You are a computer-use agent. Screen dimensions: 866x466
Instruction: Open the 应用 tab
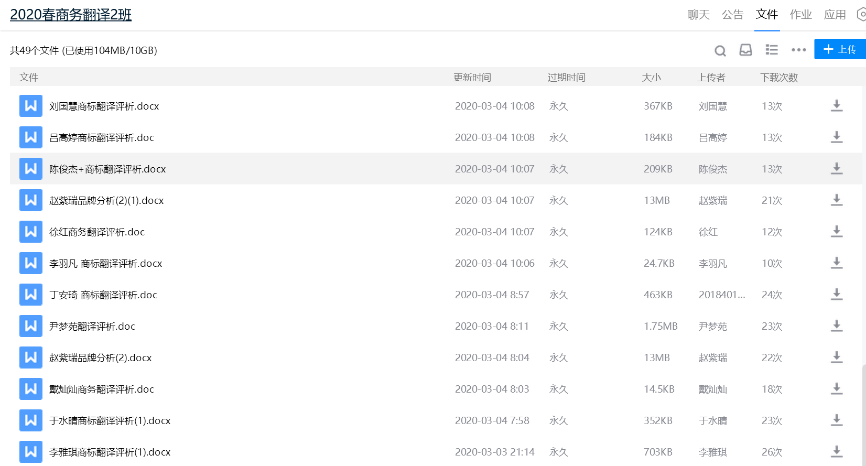point(834,15)
